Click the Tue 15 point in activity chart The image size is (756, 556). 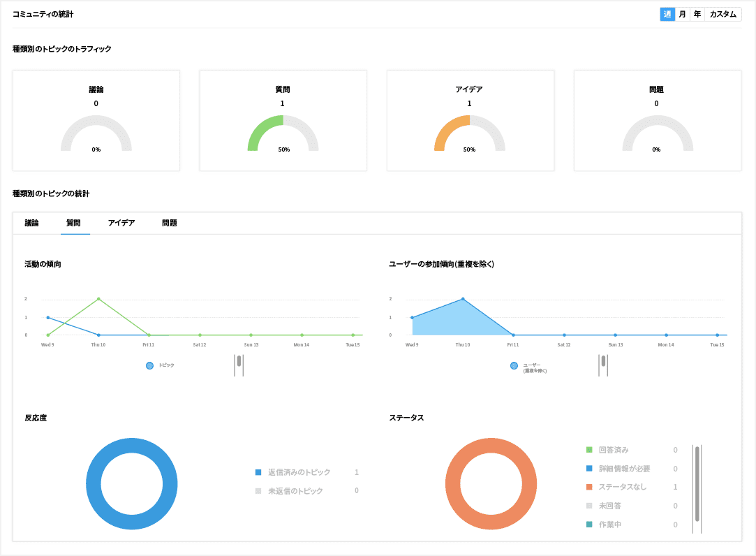[353, 335]
